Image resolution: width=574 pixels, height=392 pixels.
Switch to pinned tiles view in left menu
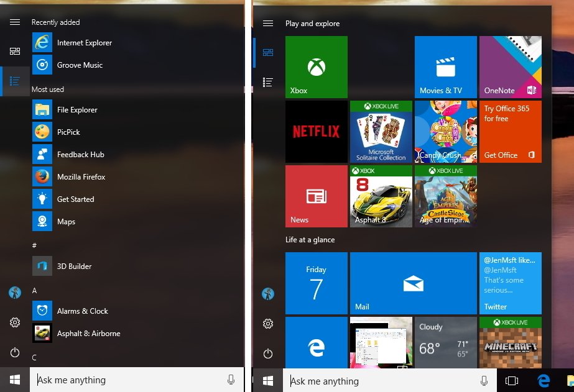(15, 51)
